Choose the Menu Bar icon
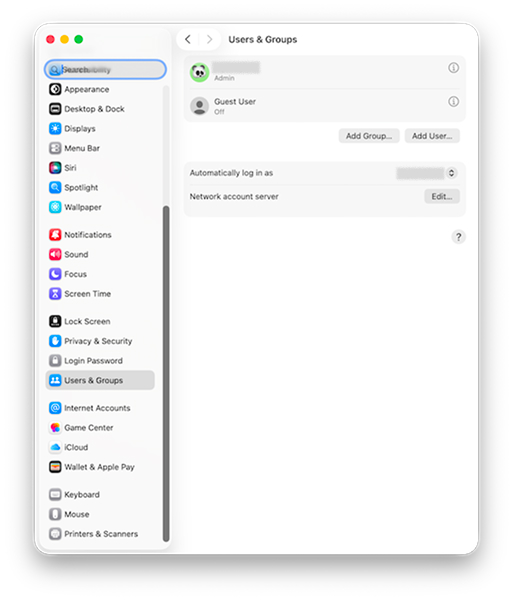The height and width of the screenshot is (600, 513). tap(55, 148)
